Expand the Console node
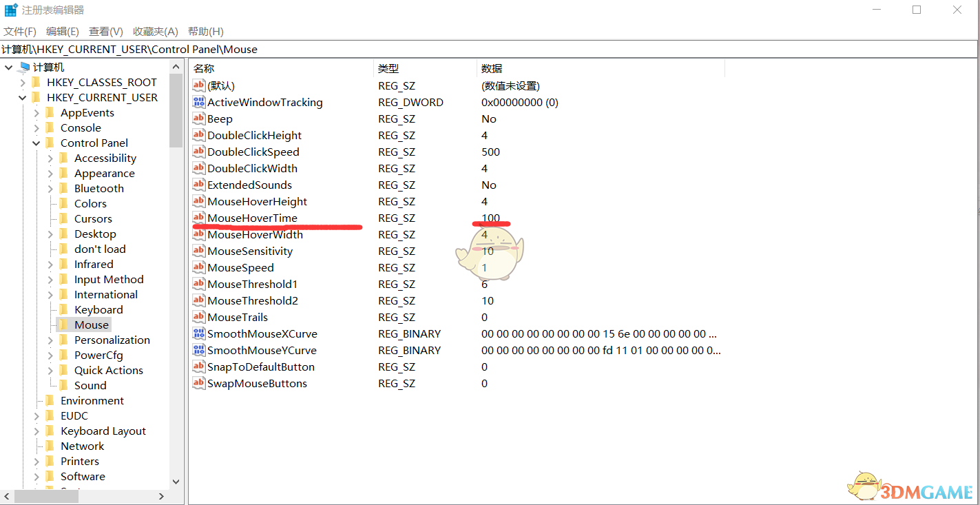980x505 pixels. pyautogui.click(x=37, y=127)
